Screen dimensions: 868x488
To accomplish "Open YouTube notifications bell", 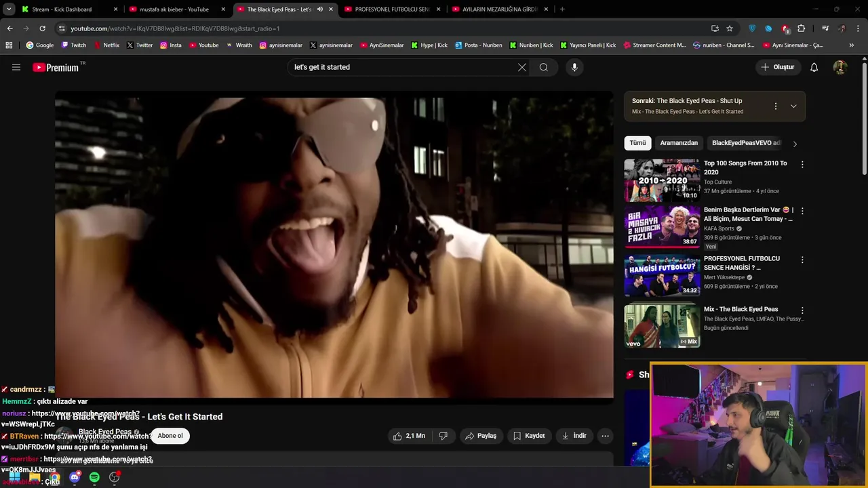I will point(814,67).
